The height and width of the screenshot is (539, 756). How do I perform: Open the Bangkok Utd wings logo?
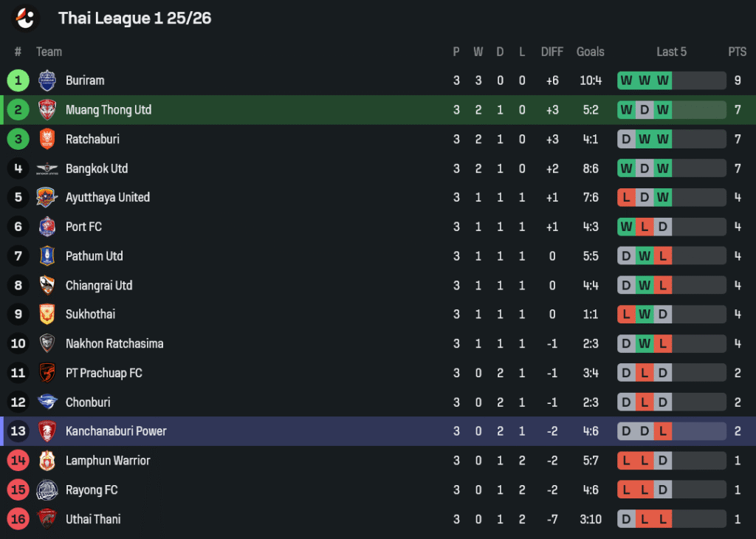click(47, 169)
